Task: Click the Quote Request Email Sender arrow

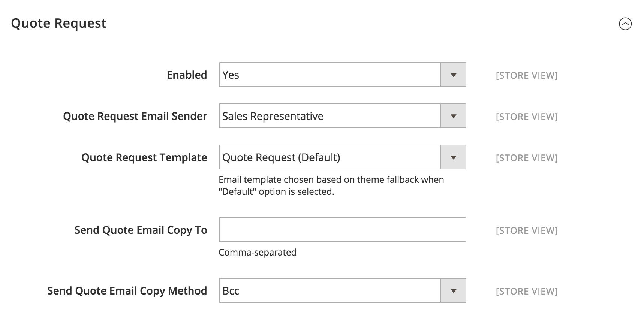Action: [453, 116]
